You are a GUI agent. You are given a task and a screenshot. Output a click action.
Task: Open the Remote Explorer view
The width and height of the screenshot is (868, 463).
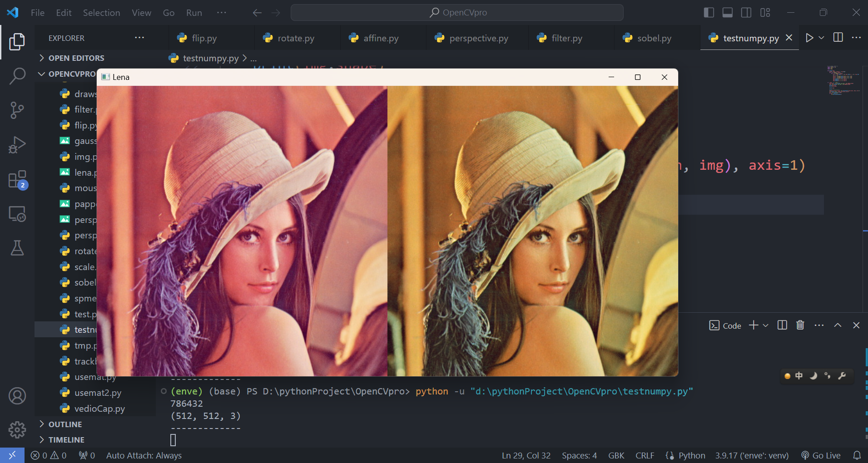17,214
